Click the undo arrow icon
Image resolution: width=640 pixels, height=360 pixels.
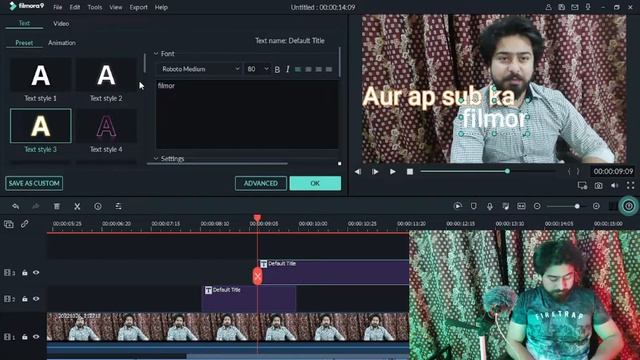tap(16, 207)
